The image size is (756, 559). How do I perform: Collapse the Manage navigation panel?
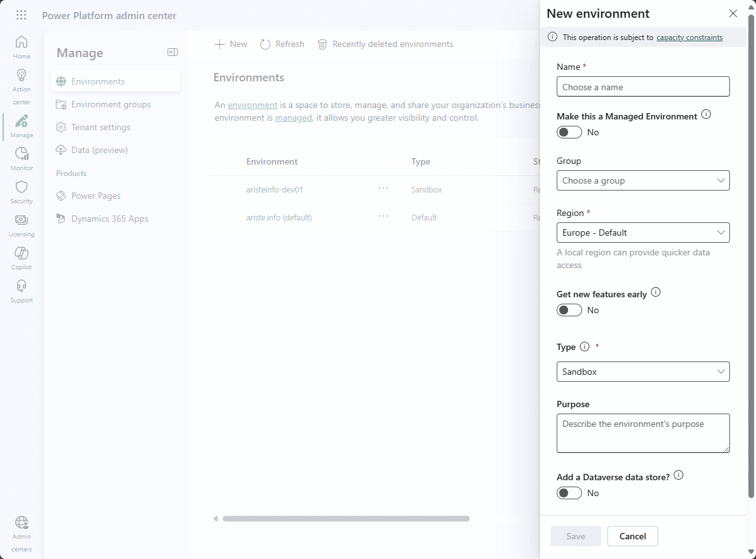[x=172, y=53]
